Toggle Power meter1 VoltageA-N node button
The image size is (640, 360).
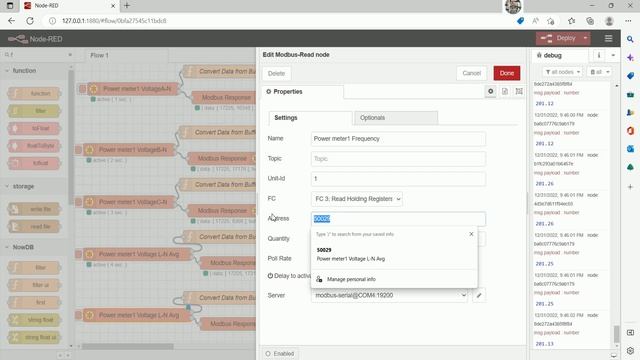point(82,89)
